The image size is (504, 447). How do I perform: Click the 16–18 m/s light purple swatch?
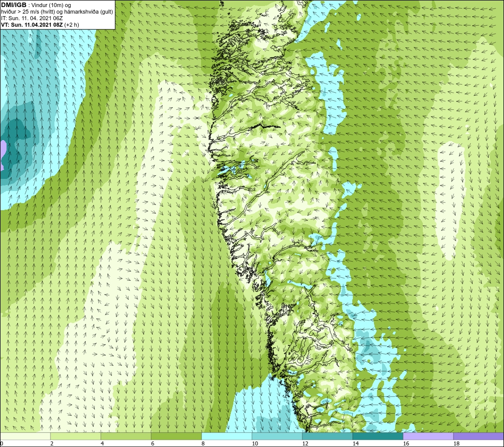428,436
